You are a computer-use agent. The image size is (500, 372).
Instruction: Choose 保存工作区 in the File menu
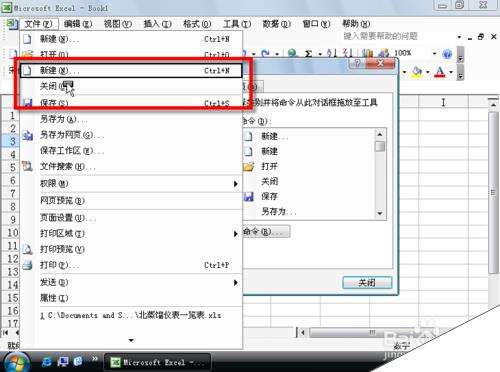tap(131, 151)
